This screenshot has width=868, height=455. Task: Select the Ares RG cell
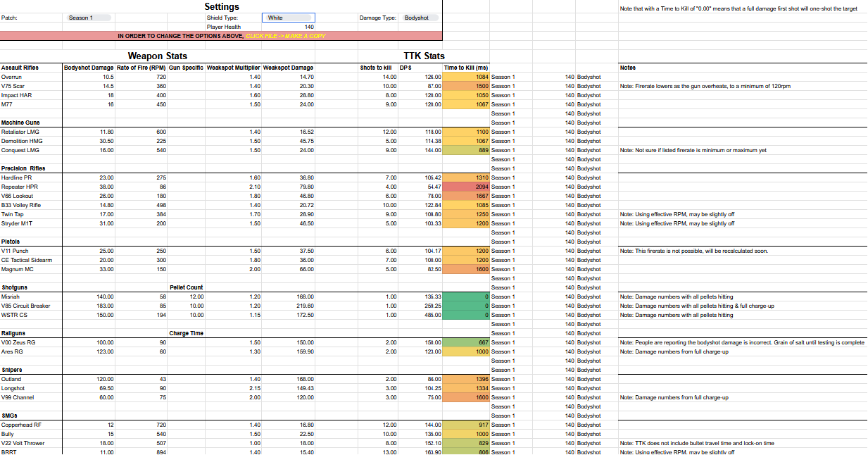pos(32,351)
